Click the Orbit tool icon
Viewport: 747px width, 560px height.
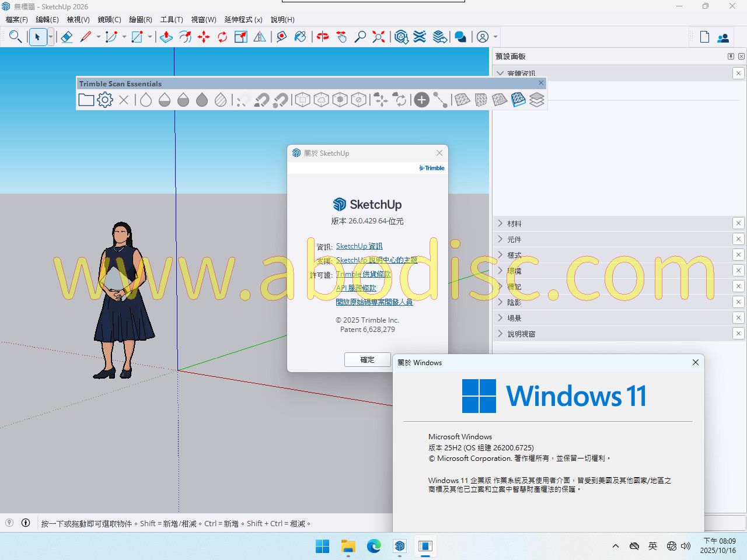coord(323,37)
